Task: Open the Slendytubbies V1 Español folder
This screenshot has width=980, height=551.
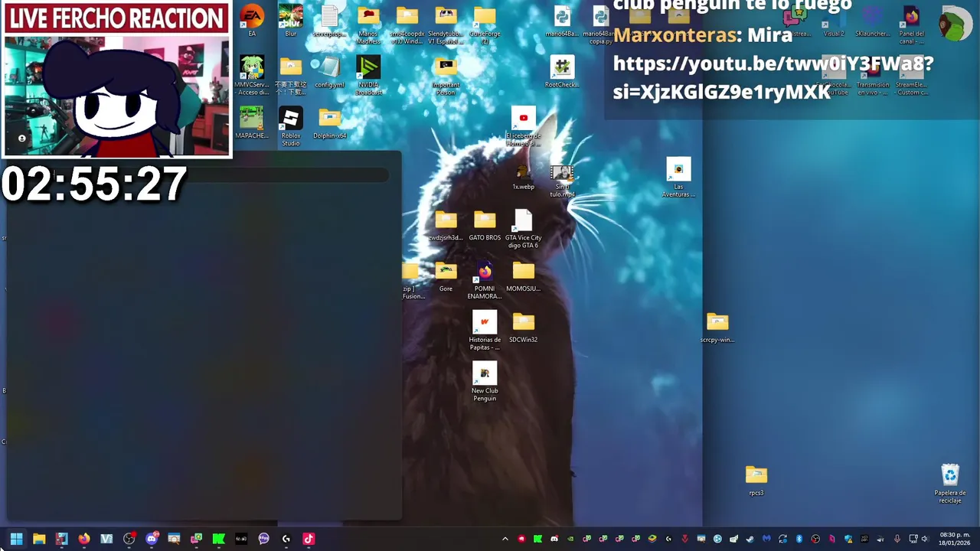Action: [x=446, y=24]
